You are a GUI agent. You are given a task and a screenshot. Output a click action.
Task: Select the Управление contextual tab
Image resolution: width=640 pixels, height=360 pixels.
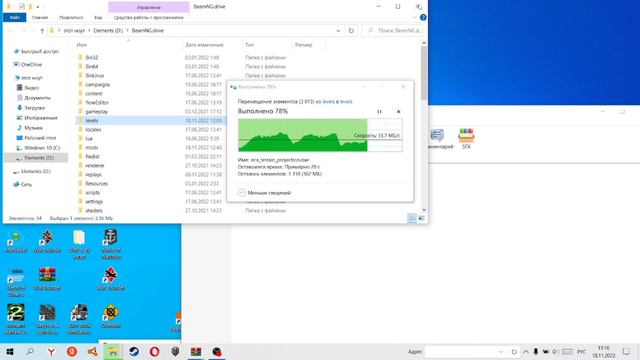coord(149,7)
